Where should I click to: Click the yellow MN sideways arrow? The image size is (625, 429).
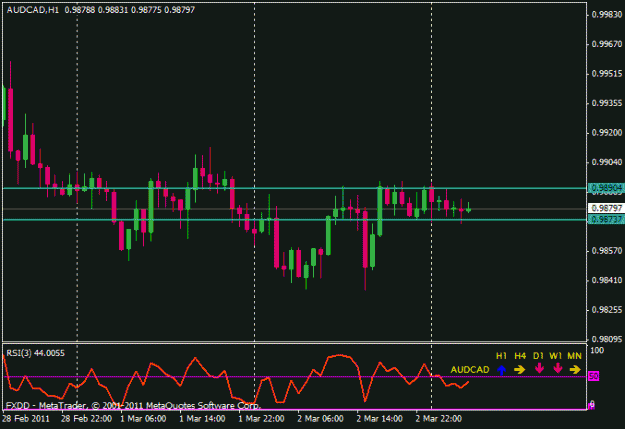point(575,370)
